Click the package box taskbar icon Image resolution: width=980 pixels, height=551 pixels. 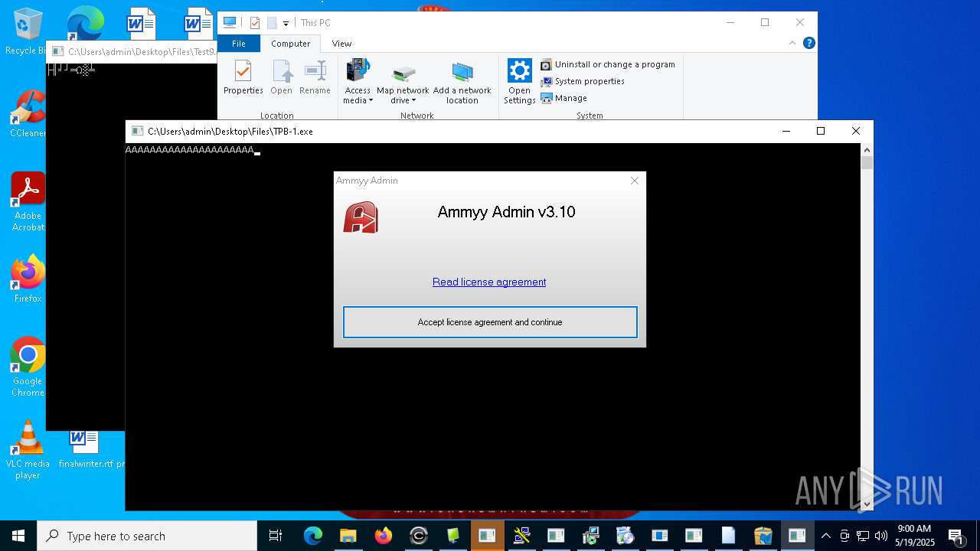click(763, 536)
